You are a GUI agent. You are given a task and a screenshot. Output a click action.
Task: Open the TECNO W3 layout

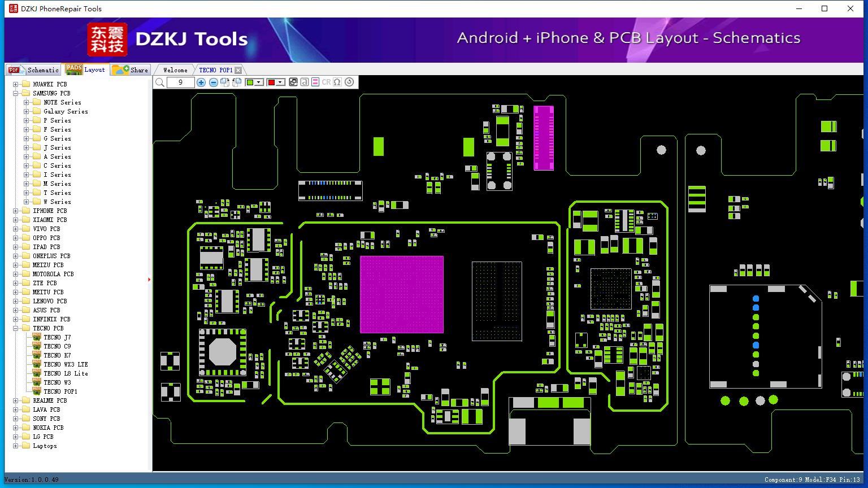click(57, 382)
